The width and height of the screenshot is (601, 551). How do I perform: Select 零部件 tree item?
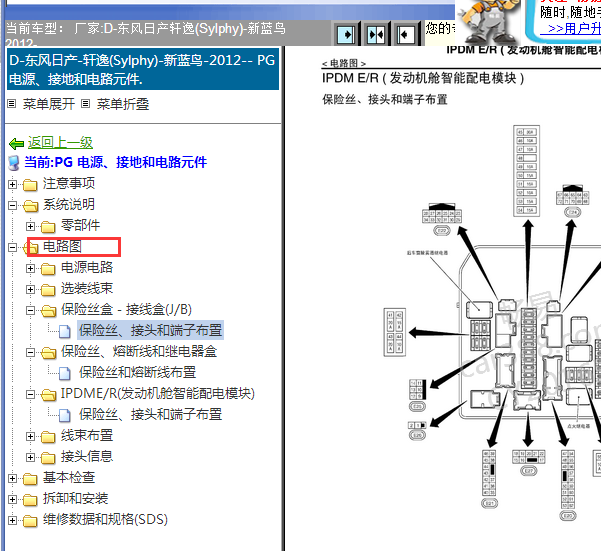point(80,225)
